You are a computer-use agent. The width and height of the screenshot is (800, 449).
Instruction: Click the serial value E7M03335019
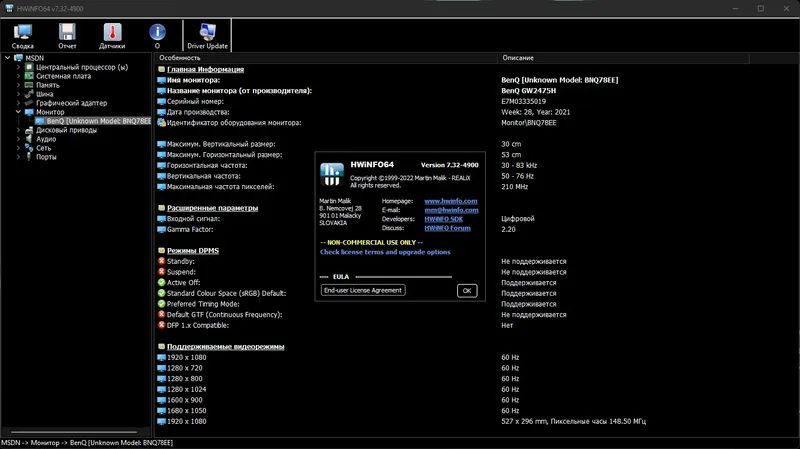coord(523,102)
